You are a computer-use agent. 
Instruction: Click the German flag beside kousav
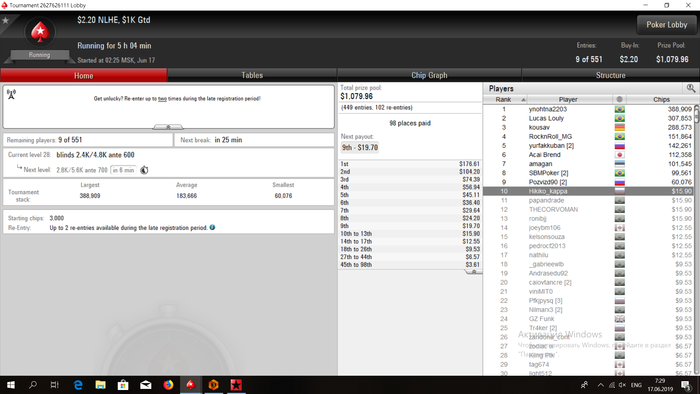tap(620, 128)
